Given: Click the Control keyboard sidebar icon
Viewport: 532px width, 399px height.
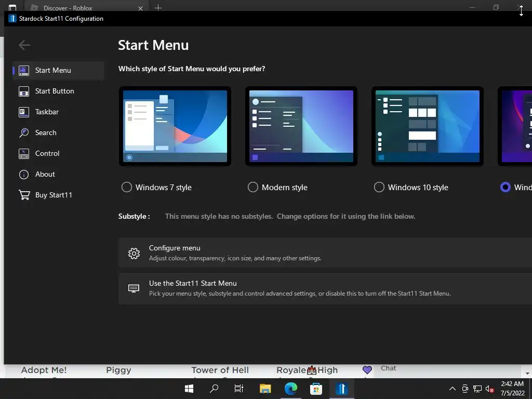Looking at the screenshot, I should click(24, 153).
